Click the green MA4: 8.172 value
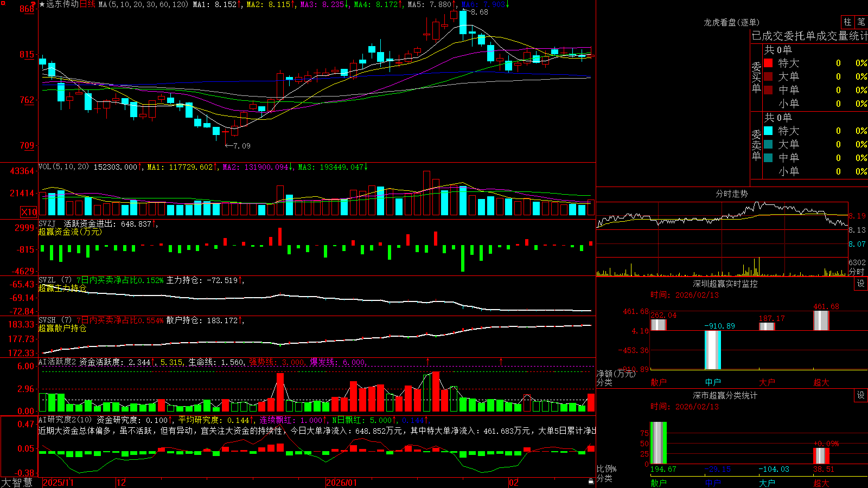Viewport: 868px width, 488px height. point(378,4)
